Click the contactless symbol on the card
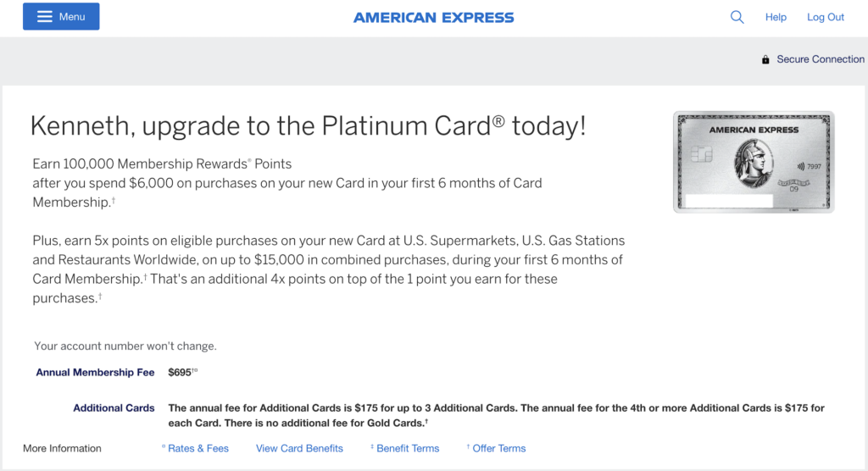 800,166
